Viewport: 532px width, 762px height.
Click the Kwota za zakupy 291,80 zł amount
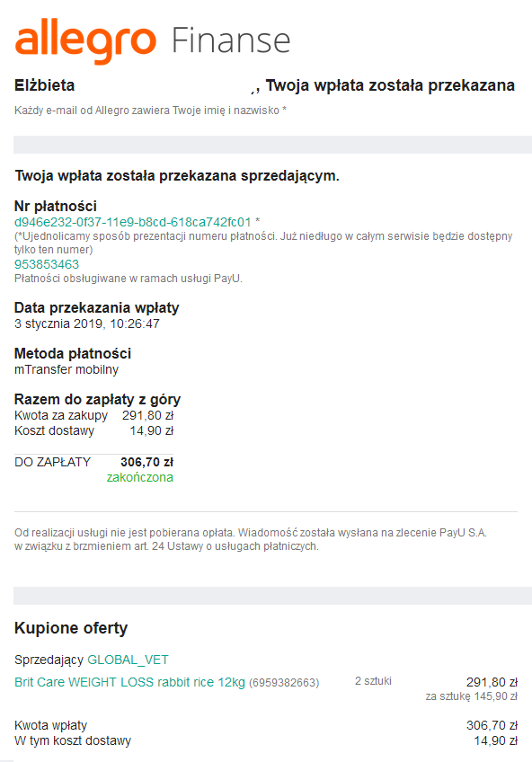[x=147, y=415]
